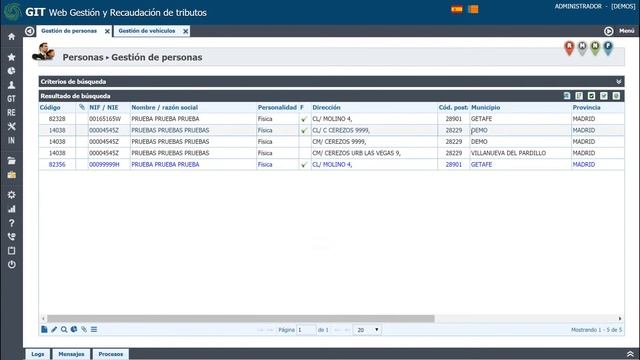Open the phone support sidebar icon
Image resolution: width=640 pixels, height=360 pixels.
[11, 237]
